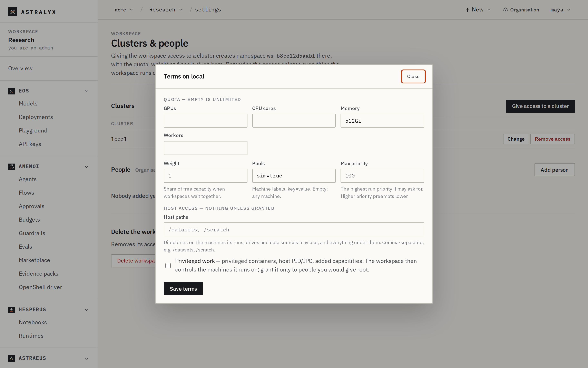Open the Playground page
The height and width of the screenshot is (368, 588).
[33, 131]
